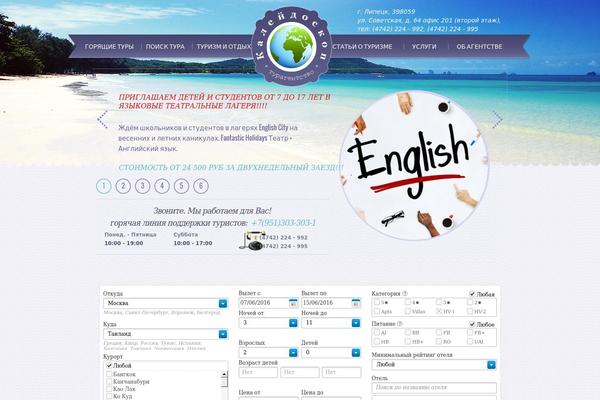
Task: Check the HB meal type checkbox
Action: click(377, 341)
